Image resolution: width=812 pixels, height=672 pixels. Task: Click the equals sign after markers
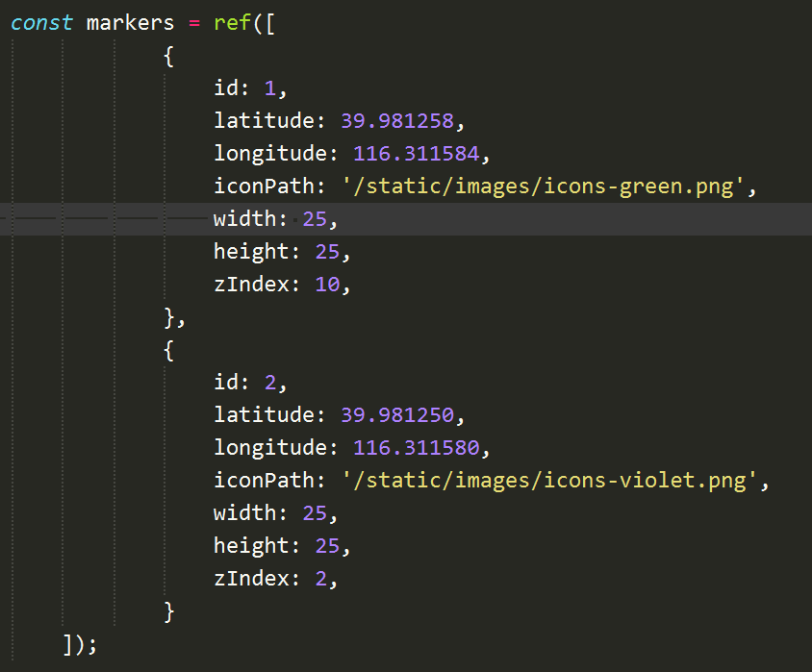[194, 23]
